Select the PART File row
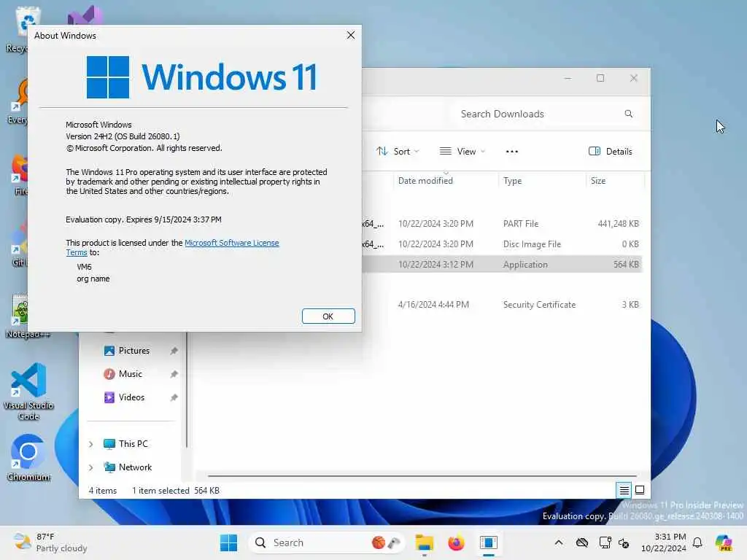747x560 pixels. (x=502, y=224)
